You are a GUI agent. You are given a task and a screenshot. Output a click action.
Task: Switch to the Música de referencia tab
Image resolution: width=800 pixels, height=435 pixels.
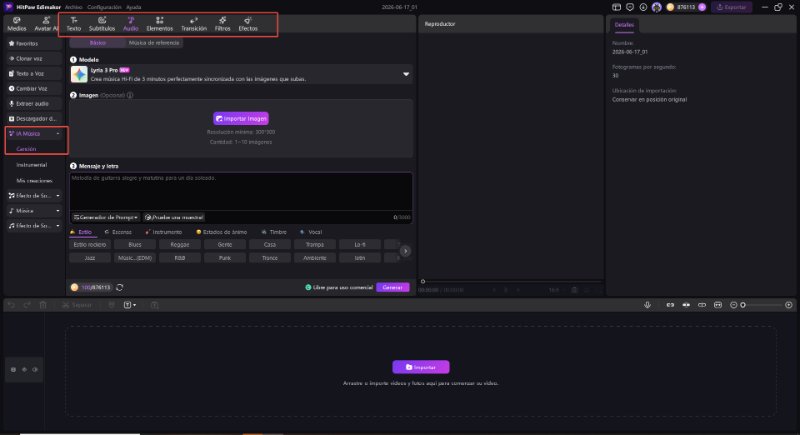click(x=154, y=43)
